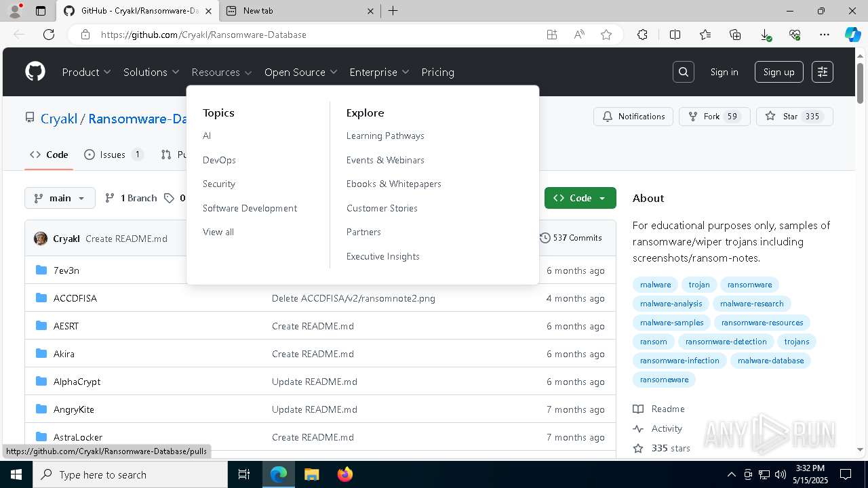This screenshot has width=868, height=488.
Task: Open the Read aloud icon in address bar
Action: coord(579,35)
